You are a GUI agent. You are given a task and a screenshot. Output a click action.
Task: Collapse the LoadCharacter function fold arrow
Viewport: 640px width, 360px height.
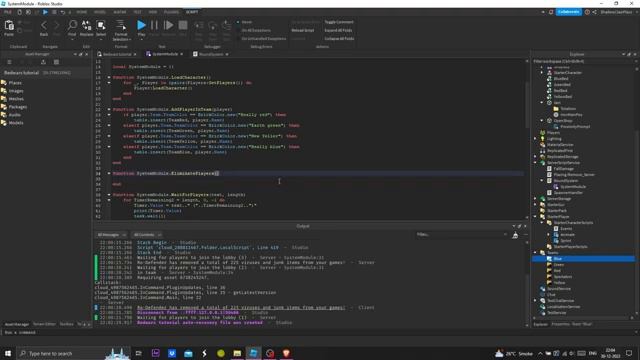109,77
